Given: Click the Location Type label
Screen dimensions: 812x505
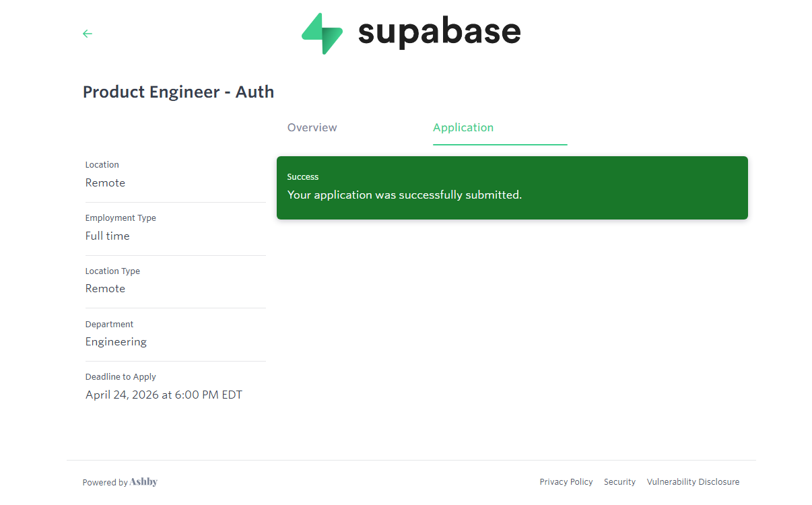Looking at the screenshot, I should 112,271.
